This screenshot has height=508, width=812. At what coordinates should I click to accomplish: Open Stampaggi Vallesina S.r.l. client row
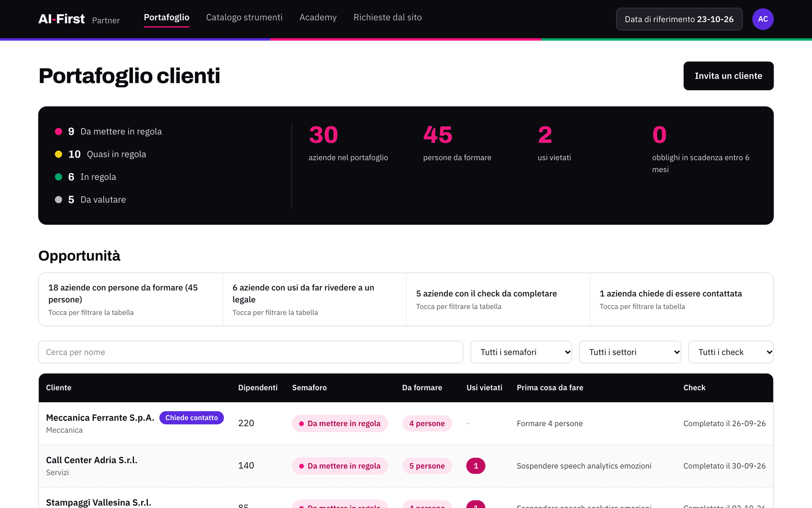[406, 498]
